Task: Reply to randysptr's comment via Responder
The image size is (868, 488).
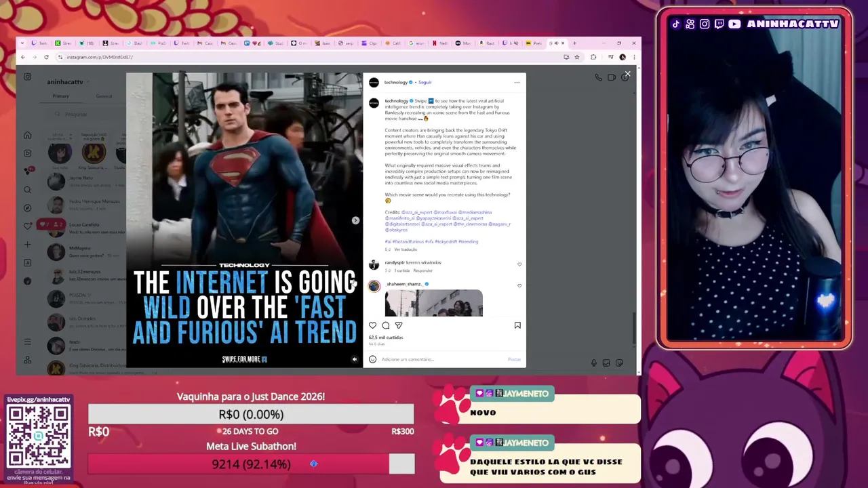Action: click(422, 270)
